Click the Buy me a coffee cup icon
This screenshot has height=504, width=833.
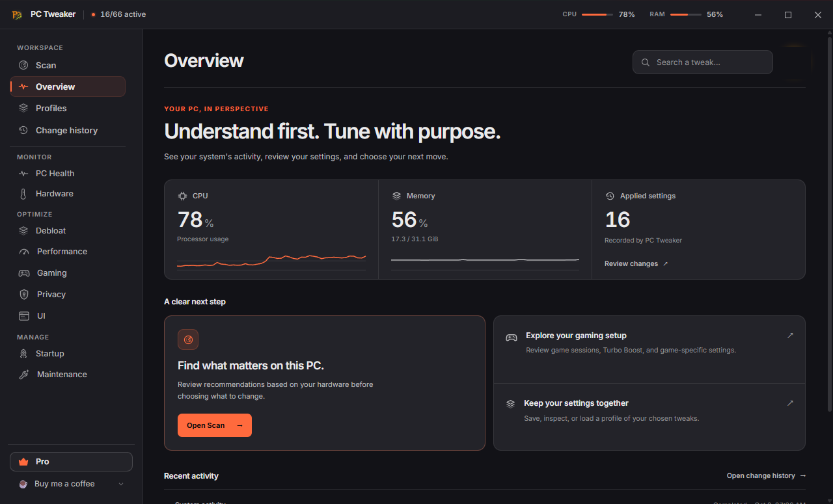pos(23,484)
